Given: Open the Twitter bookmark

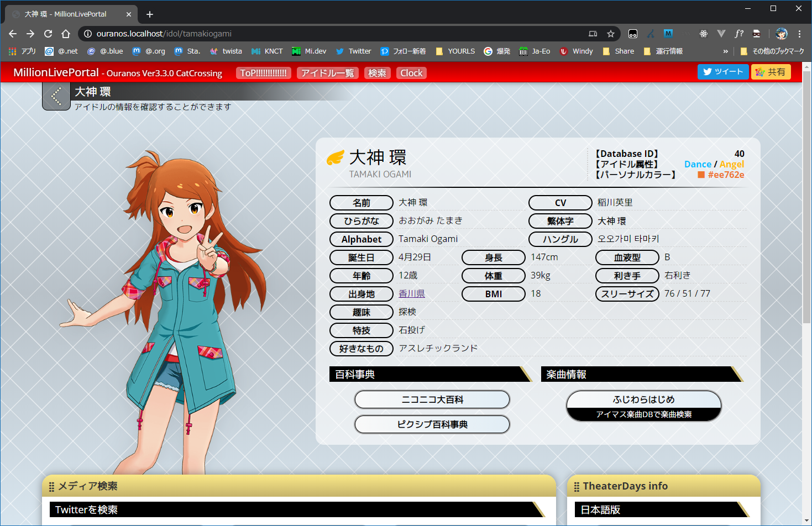Looking at the screenshot, I should pyautogui.click(x=353, y=51).
